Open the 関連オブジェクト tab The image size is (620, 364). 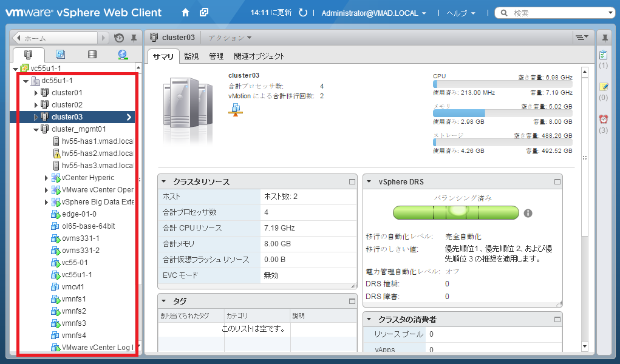coord(259,56)
